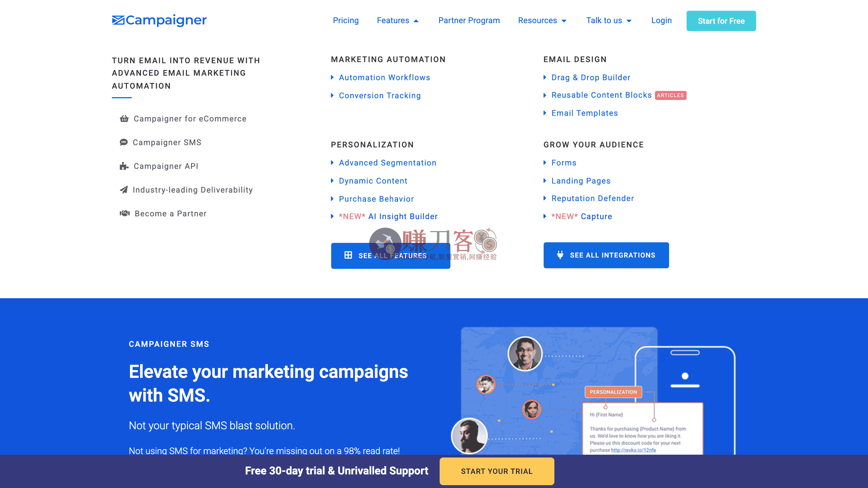868x488 pixels.
Task: Click the 'Email Design' heading
Action: coord(575,60)
